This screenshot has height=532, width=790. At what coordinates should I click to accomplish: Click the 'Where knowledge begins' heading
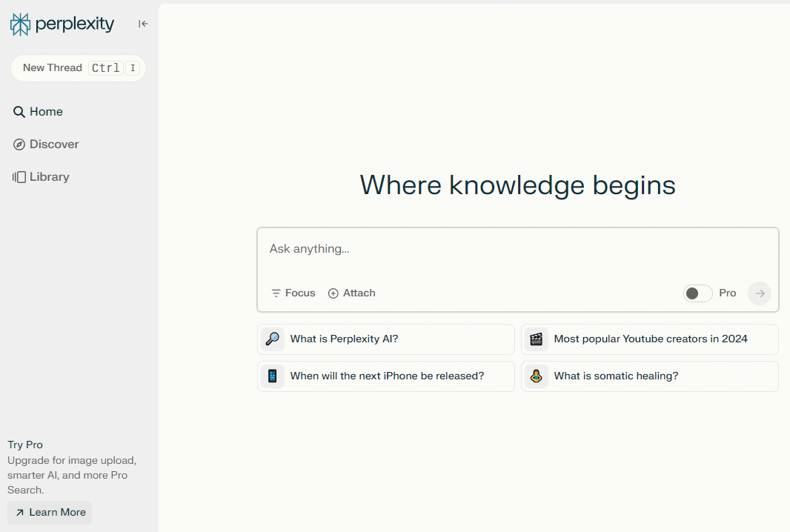(517, 185)
